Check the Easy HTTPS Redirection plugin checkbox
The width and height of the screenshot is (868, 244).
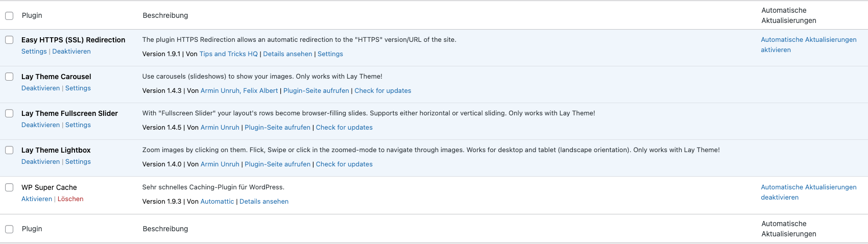coord(9,40)
